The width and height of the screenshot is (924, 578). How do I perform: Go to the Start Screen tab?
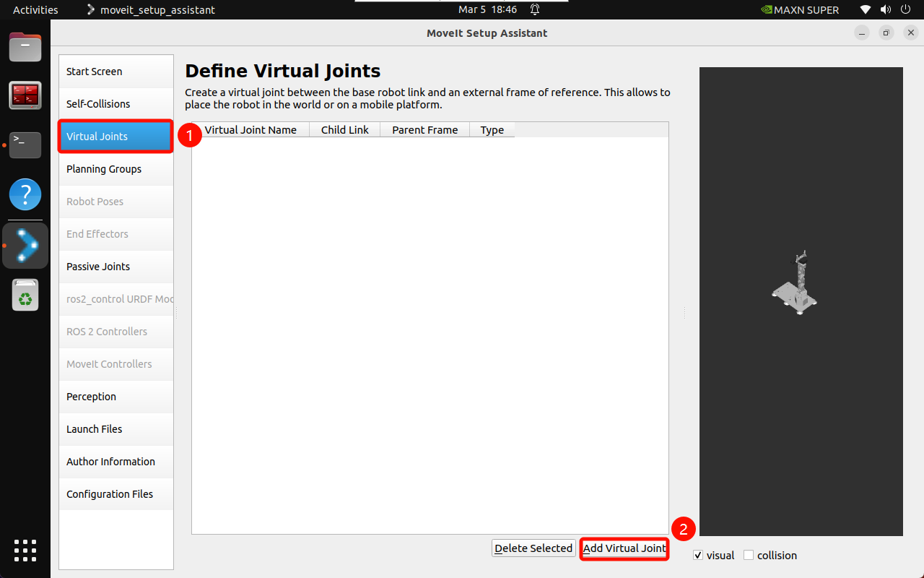pos(116,72)
